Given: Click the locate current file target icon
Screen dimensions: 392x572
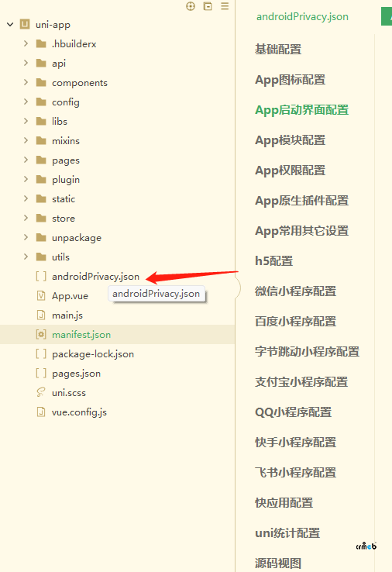Looking at the screenshot, I should coord(191,6).
